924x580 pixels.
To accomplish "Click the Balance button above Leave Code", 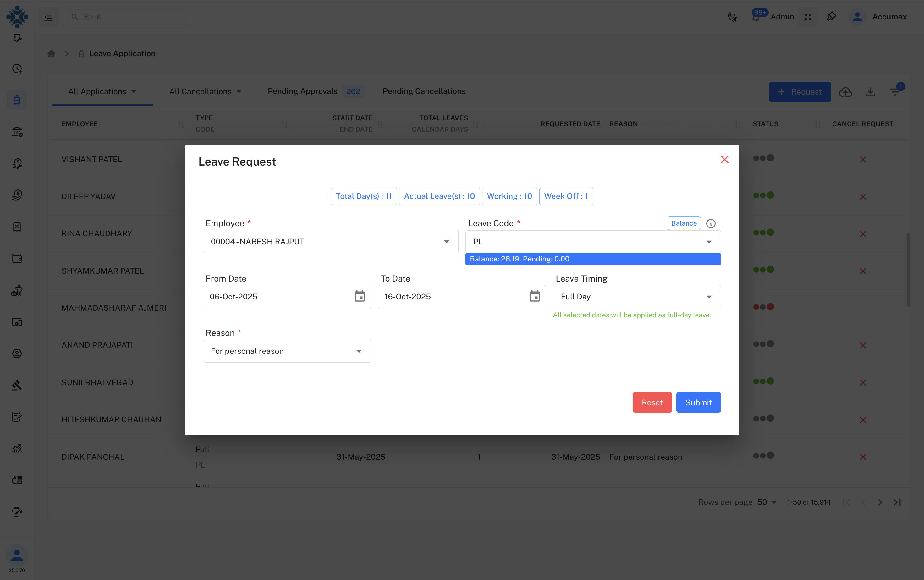I will tap(684, 223).
